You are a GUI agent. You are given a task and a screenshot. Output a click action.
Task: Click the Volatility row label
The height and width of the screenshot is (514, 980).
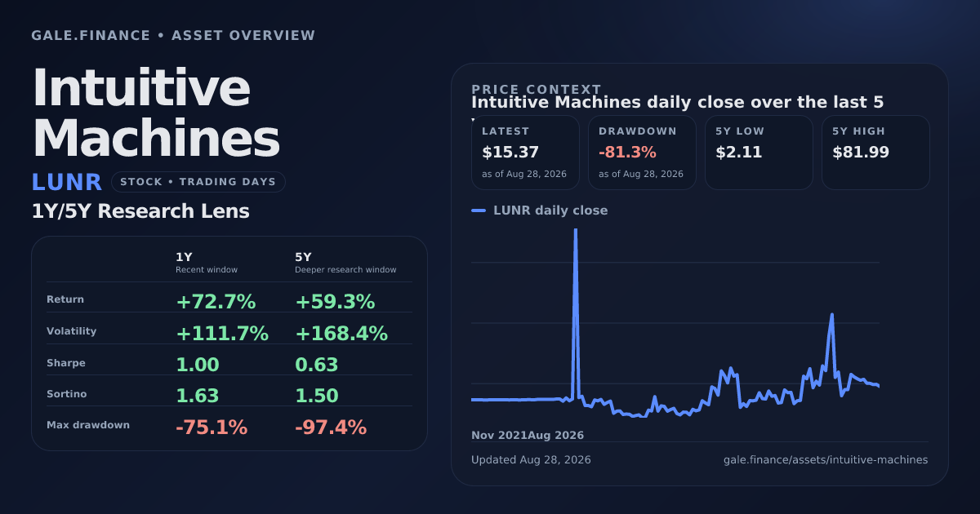(72, 331)
